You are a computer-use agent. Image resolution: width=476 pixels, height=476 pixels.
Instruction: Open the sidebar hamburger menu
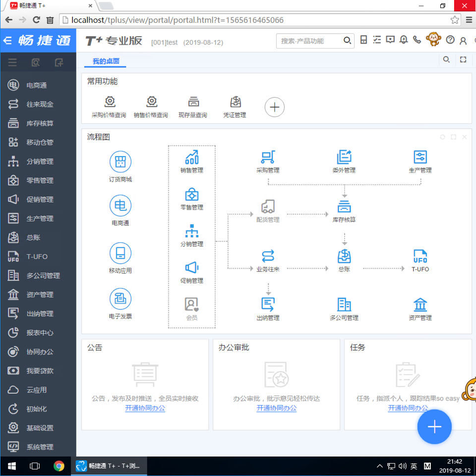coord(12,62)
